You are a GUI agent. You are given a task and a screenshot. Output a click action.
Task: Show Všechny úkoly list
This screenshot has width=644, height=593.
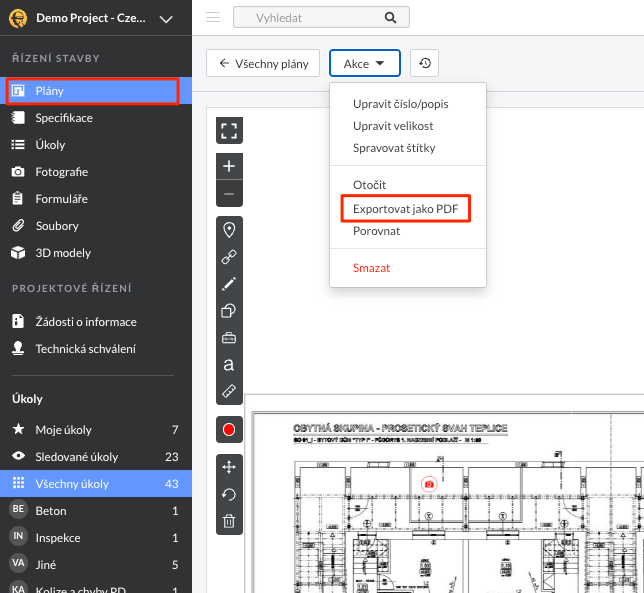point(96,484)
